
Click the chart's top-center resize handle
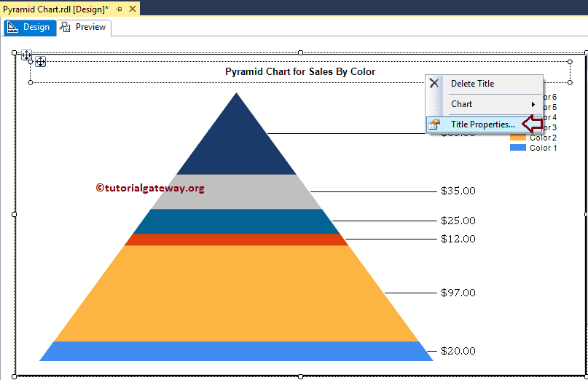click(x=300, y=53)
